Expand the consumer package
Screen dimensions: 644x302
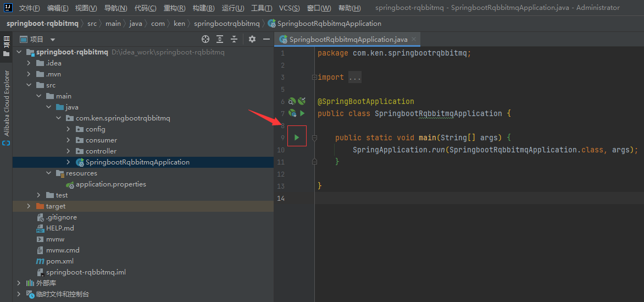coord(68,140)
